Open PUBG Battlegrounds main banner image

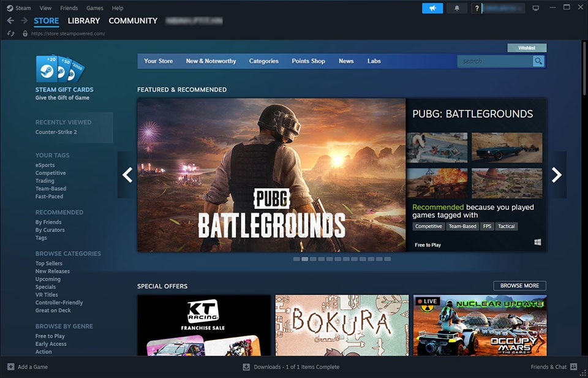click(x=271, y=175)
